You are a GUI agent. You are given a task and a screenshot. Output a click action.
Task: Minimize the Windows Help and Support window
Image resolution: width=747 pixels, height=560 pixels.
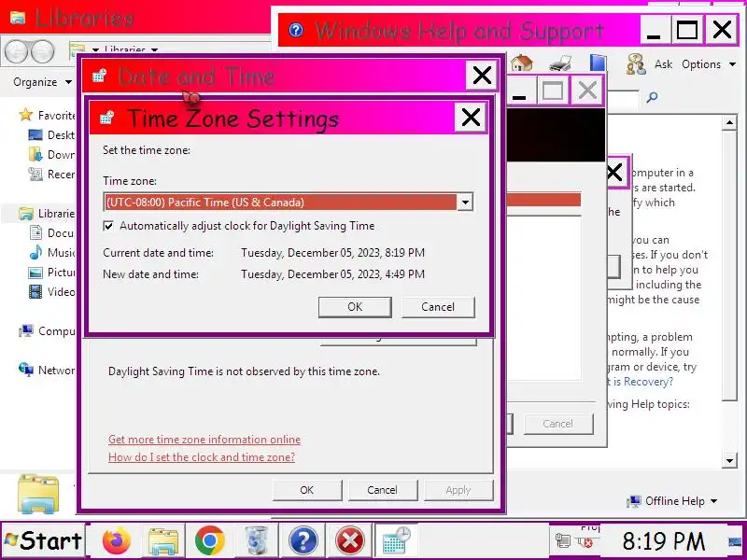[x=655, y=30]
